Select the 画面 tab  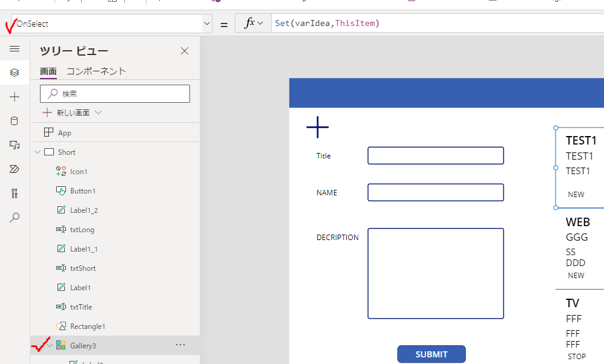(x=48, y=71)
